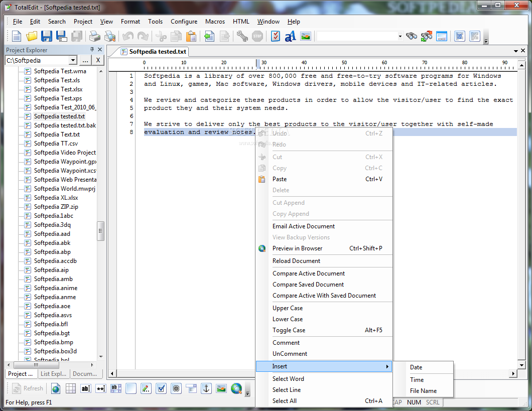Open the C:\Softpedia path dropdown
Viewport: 532px width, 411px height.
73,60
